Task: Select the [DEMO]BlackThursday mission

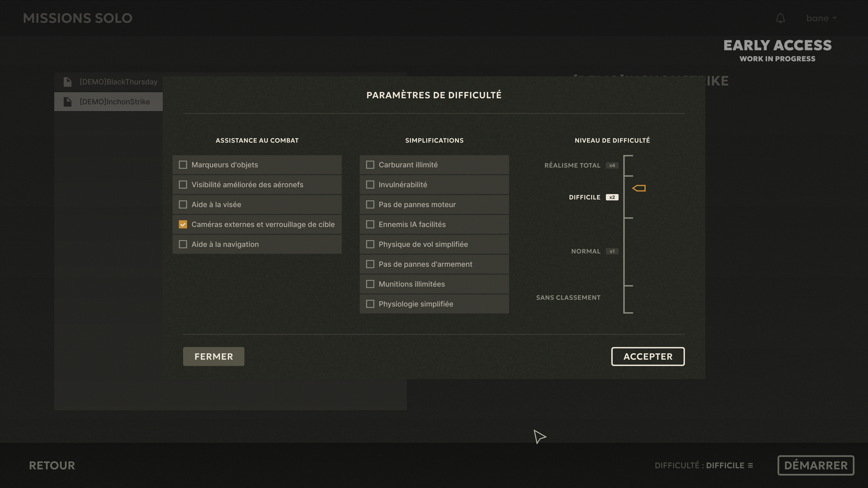Action: click(108, 82)
